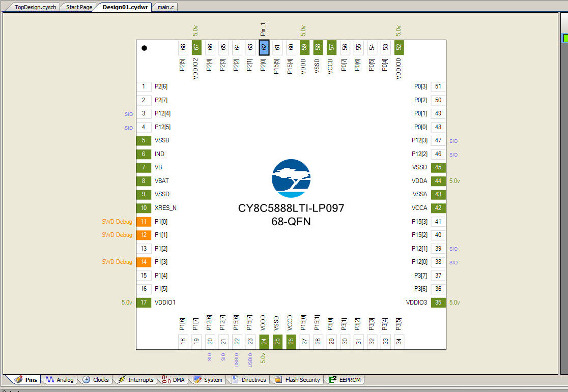Screen dimensions: 568x392
Task: Switch to the TopDesign.cysch tab
Action: coord(35,7)
